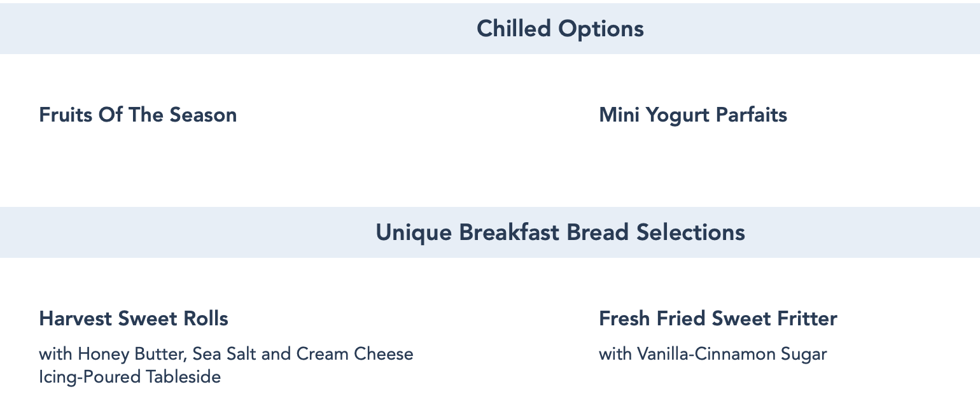Click the Fruits Of The Season item

coord(138,115)
